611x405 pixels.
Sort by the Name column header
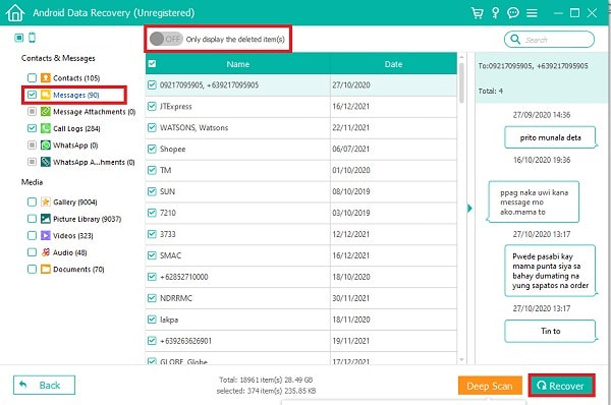(x=238, y=64)
